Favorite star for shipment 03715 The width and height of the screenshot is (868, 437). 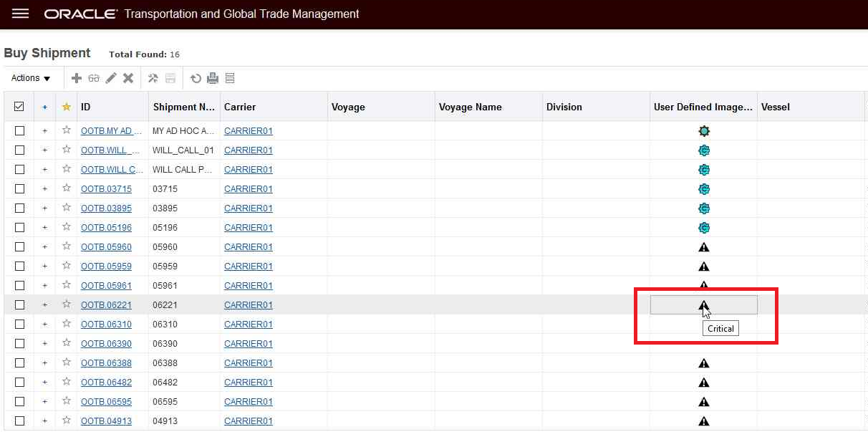(67, 188)
